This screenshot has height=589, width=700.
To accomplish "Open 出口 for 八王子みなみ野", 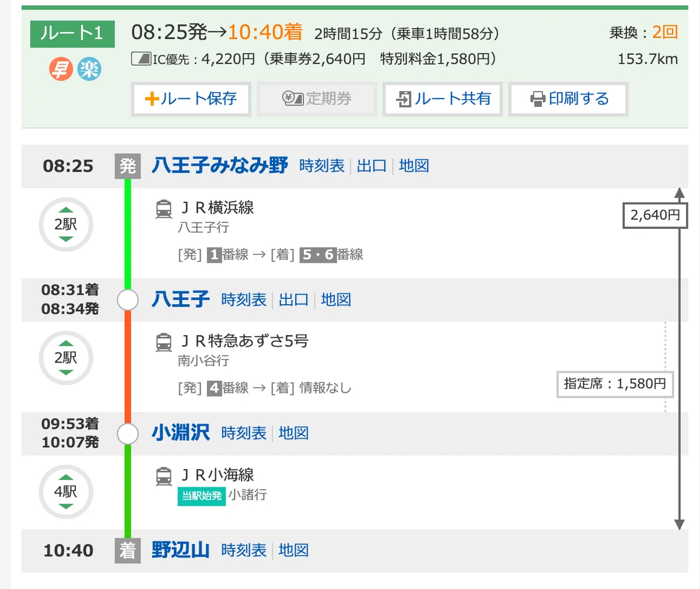I will 372,166.
